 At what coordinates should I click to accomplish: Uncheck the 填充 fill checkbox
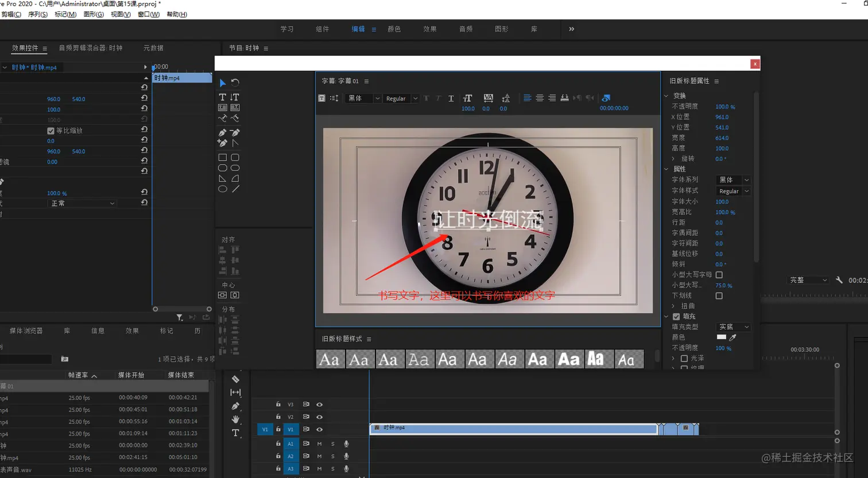676,317
